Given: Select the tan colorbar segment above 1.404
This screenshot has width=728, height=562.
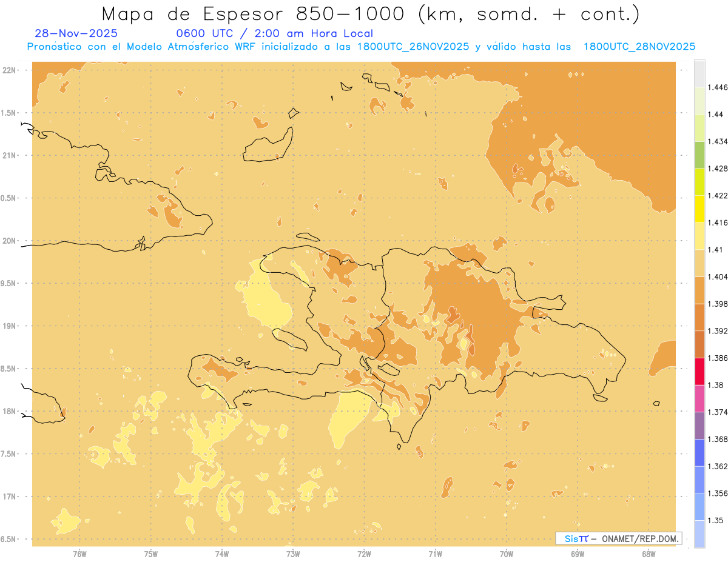Looking at the screenshot, I should pyautogui.click(x=699, y=263).
